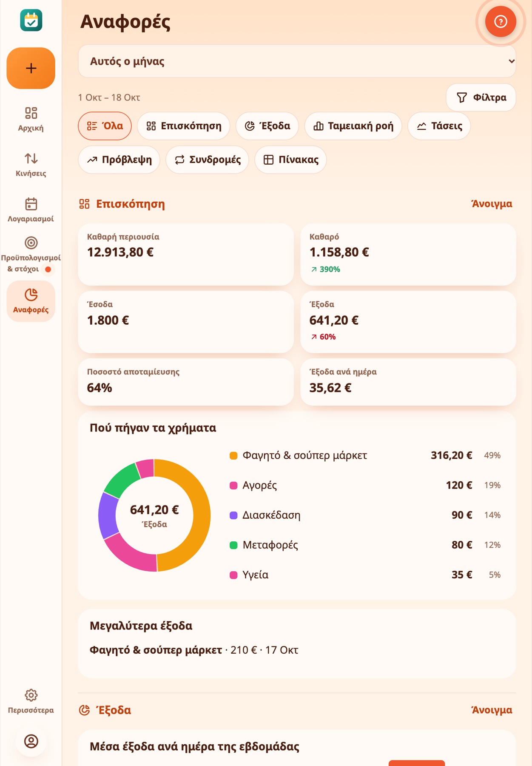This screenshot has height=766, width=532.
Task: Open the user profile avatar
Action: 31,741
